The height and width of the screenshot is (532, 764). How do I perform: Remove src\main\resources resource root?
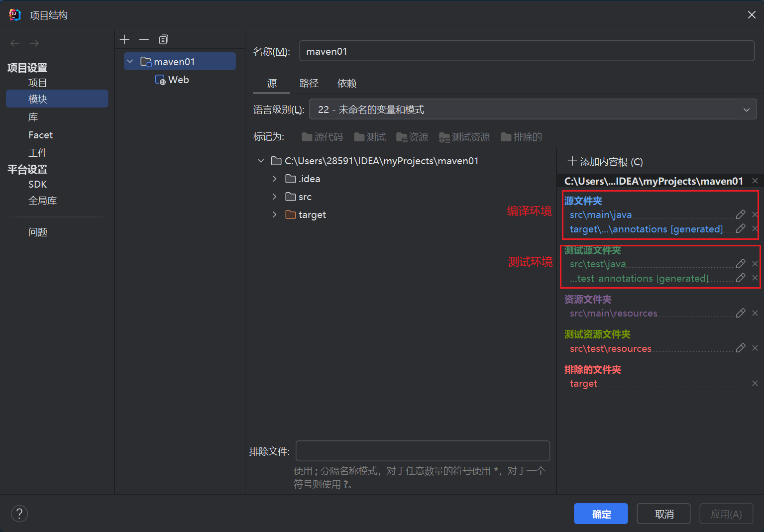click(x=755, y=313)
